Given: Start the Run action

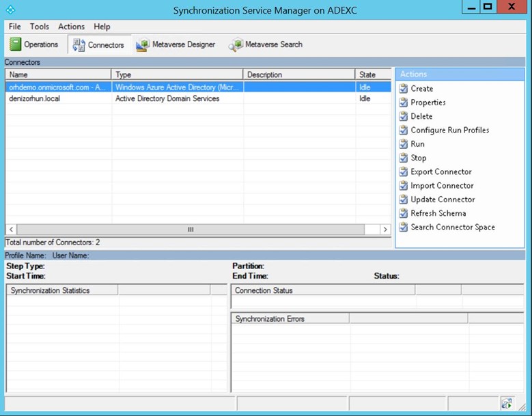Looking at the screenshot, I should [x=418, y=144].
